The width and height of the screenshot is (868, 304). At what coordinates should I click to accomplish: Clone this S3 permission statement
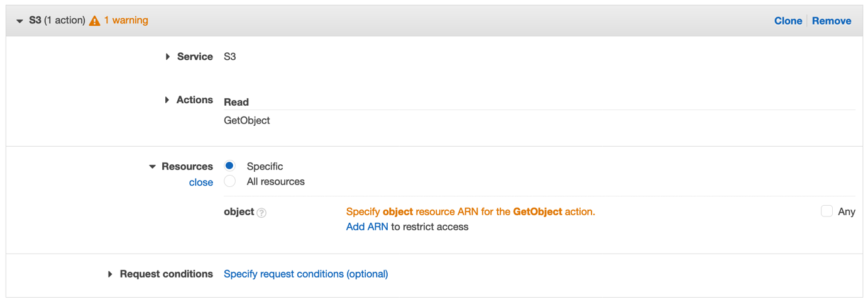[788, 21]
